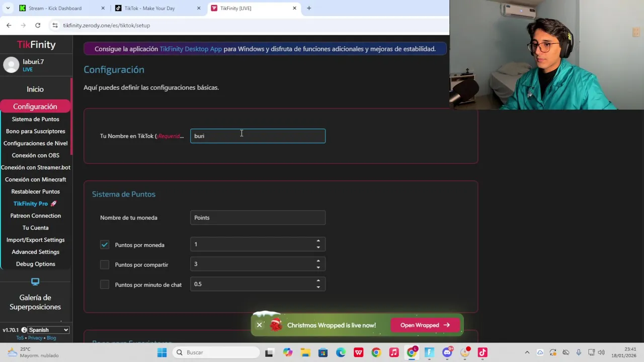Click the volume icon in system tray
This screenshot has height=362, width=644.
pyautogui.click(x=601, y=352)
